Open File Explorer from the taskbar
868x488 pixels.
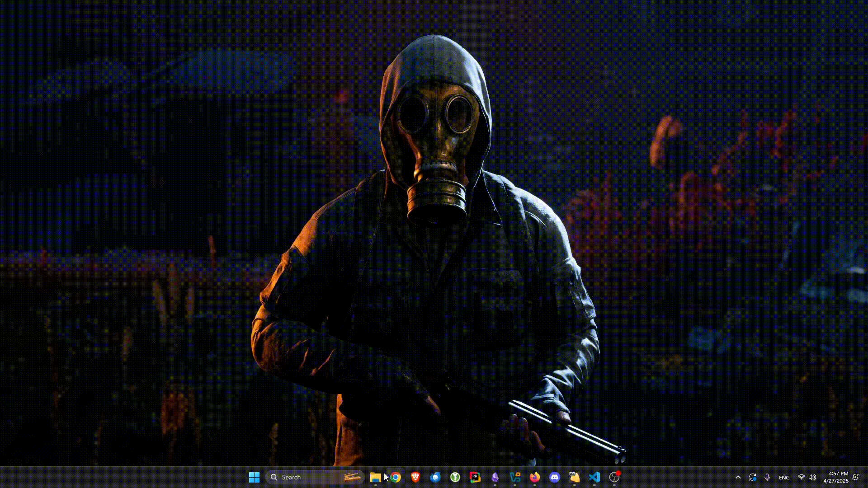click(375, 477)
